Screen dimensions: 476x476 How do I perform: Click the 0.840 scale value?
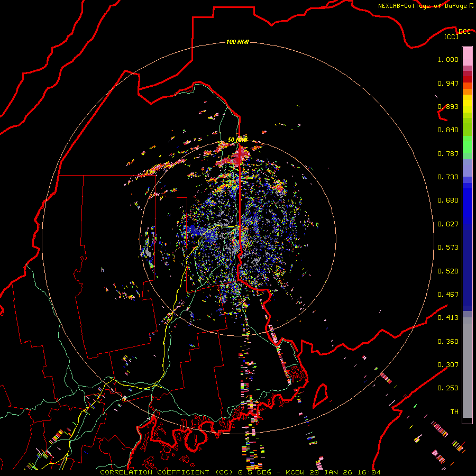pyautogui.click(x=448, y=130)
